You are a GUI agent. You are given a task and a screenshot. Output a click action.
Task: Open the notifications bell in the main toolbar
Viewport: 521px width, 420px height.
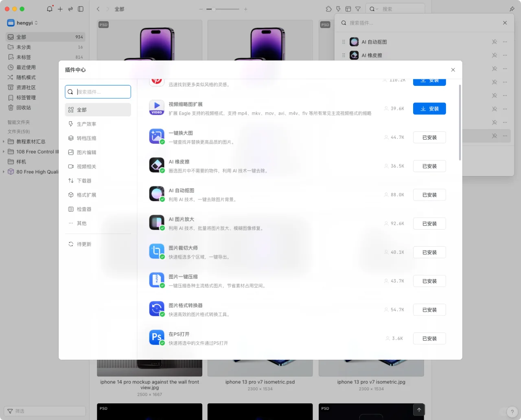pos(50,9)
